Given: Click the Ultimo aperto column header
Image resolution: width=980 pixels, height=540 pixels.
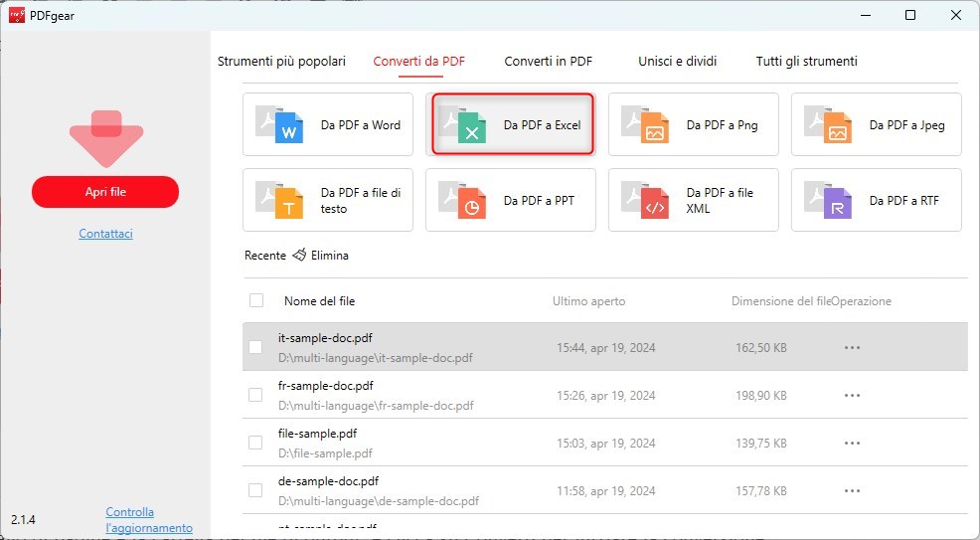Looking at the screenshot, I should 588,301.
